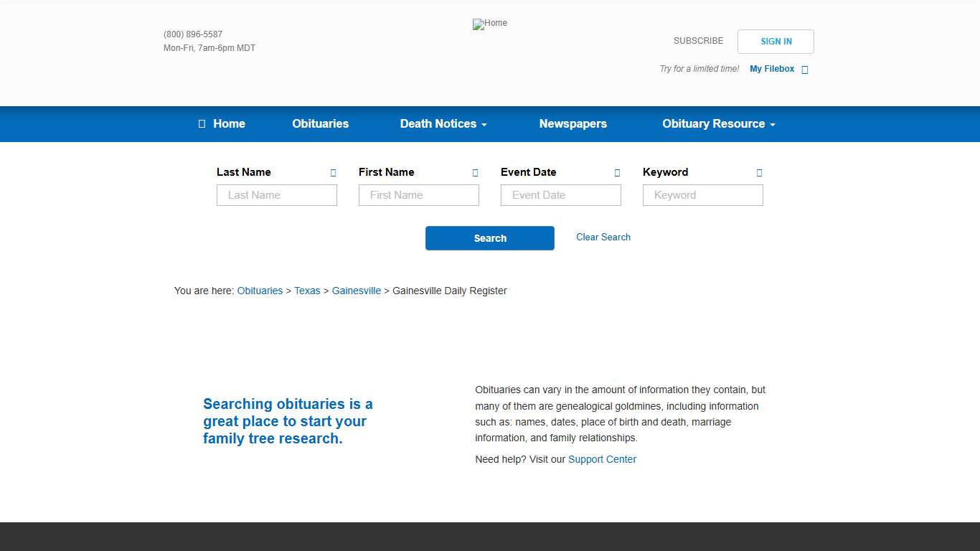Click the help icon beside First Name
980x551 pixels.
tap(475, 173)
